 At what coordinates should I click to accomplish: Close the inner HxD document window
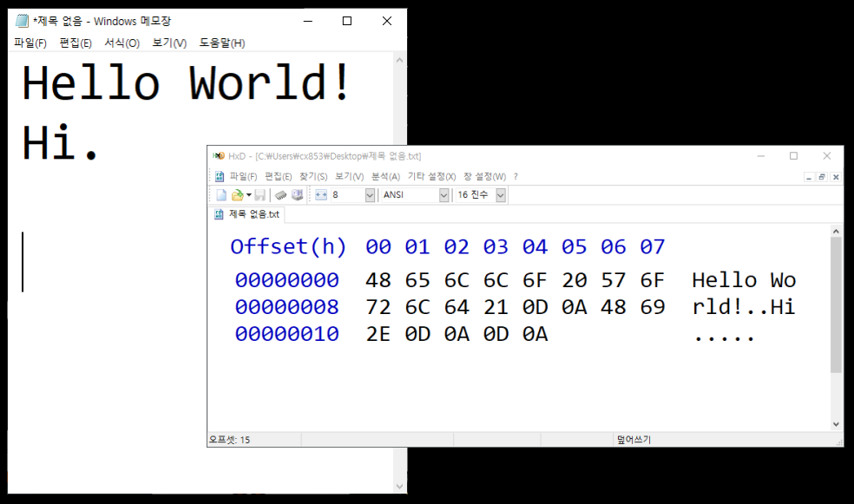pos(836,177)
